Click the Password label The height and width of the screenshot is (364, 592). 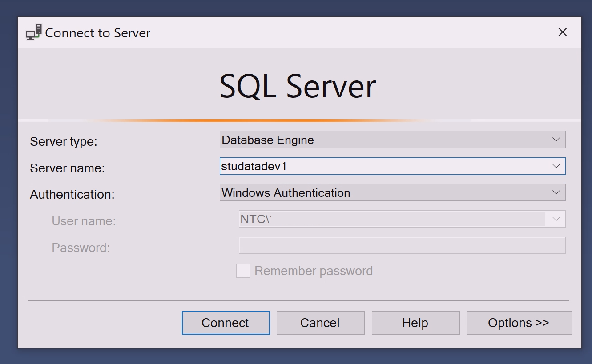click(x=81, y=248)
